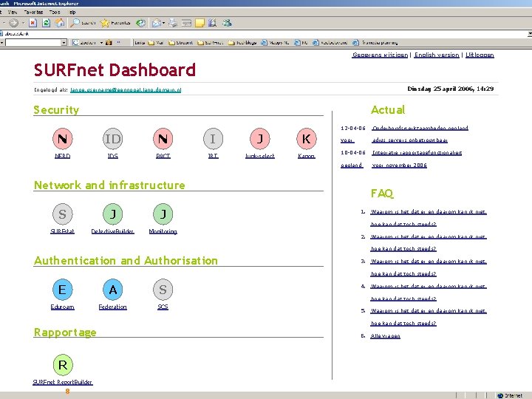The width and height of the screenshot is (532, 399).
Task: Expand the search toolbar combo box dropdown
Action: click(x=64, y=43)
